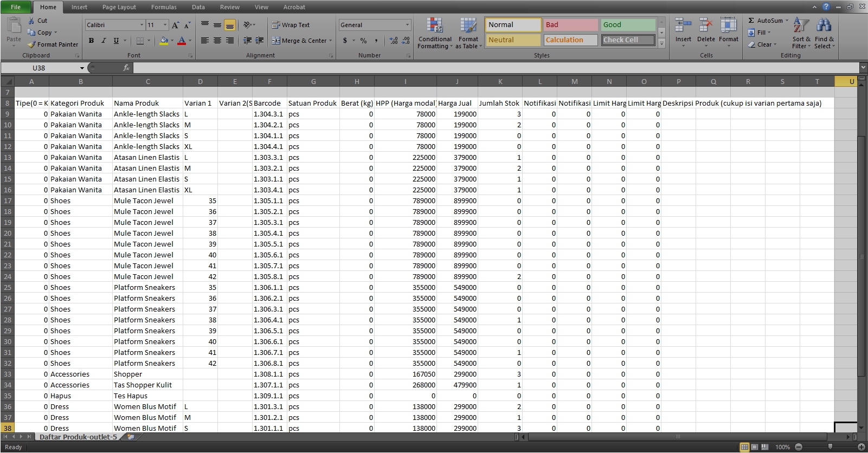Click the Find & Select binoculars icon

824,25
